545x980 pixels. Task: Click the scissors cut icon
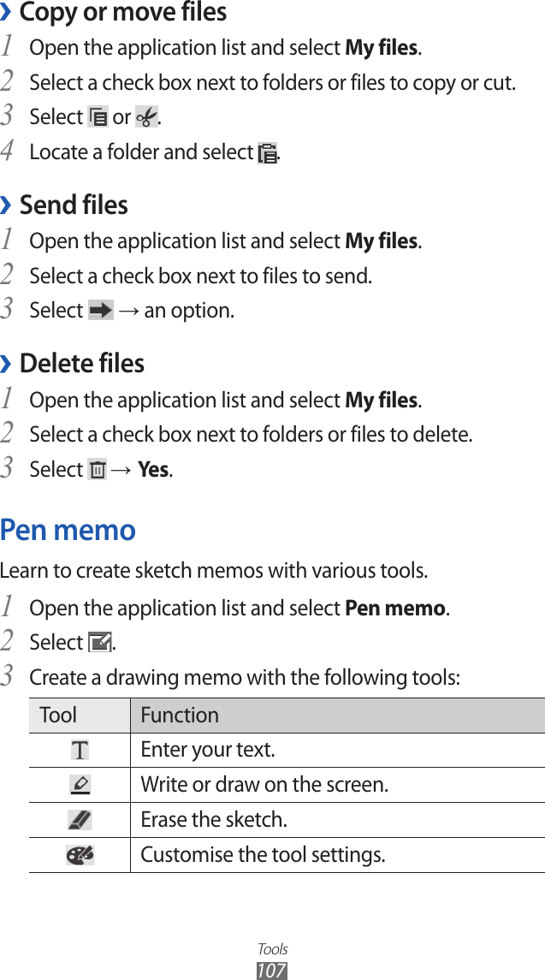[x=145, y=116]
